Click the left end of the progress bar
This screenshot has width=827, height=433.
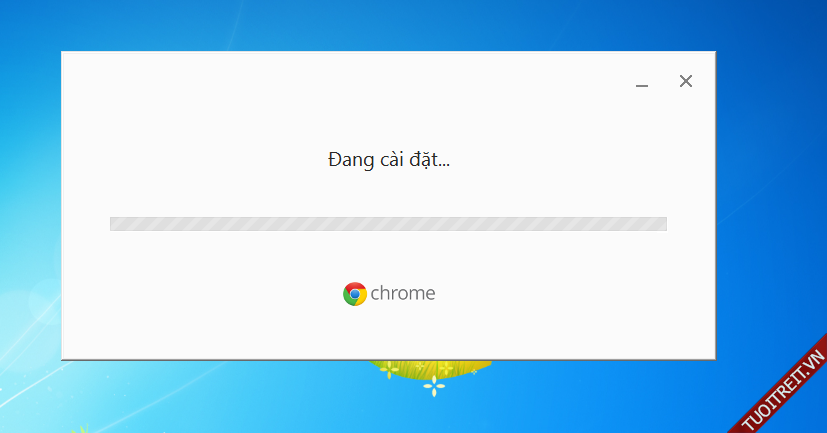coord(113,224)
